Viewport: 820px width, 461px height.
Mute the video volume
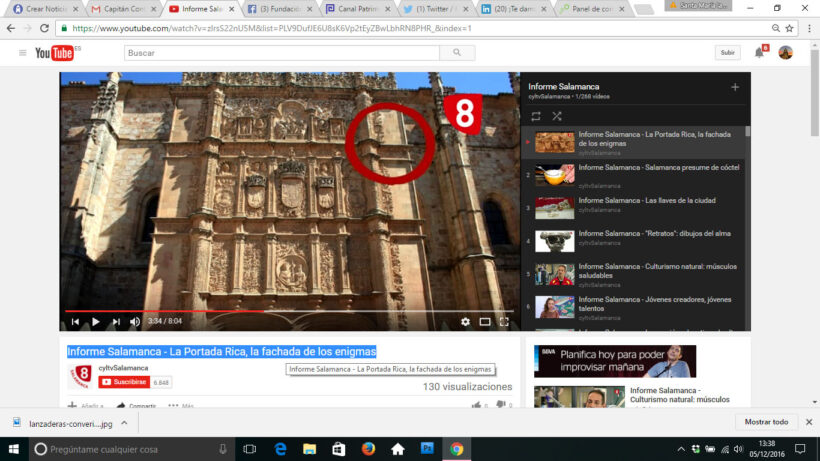tap(135, 321)
